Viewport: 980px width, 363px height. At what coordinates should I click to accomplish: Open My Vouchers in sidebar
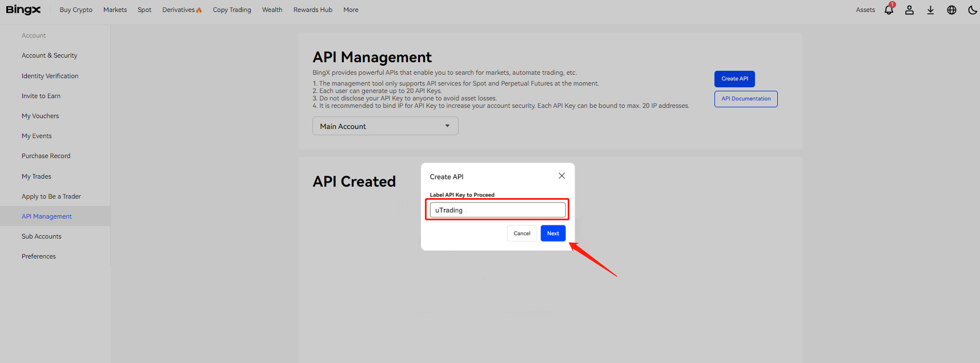(x=40, y=116)
